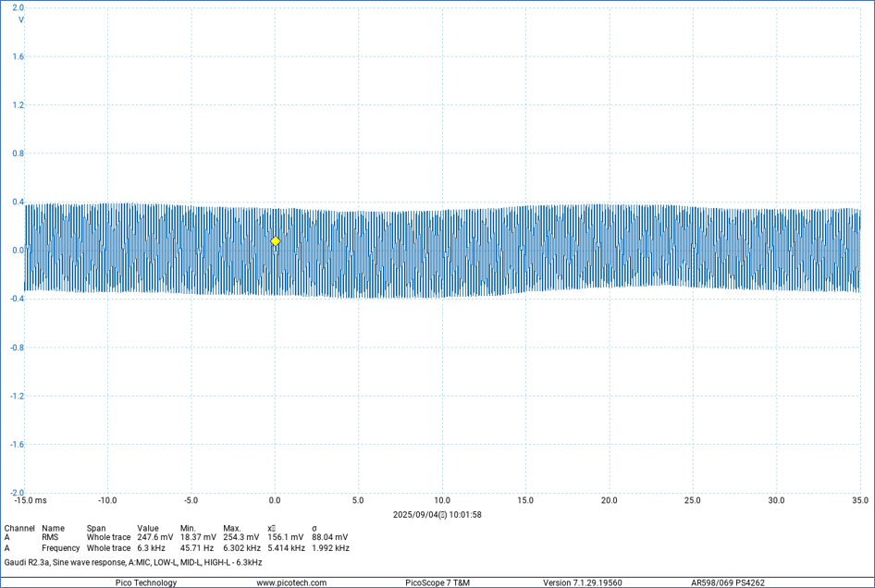Click the yellow diamond trigger marker
The height and width of the screenshot is (588, 875).
pos(276,241)
